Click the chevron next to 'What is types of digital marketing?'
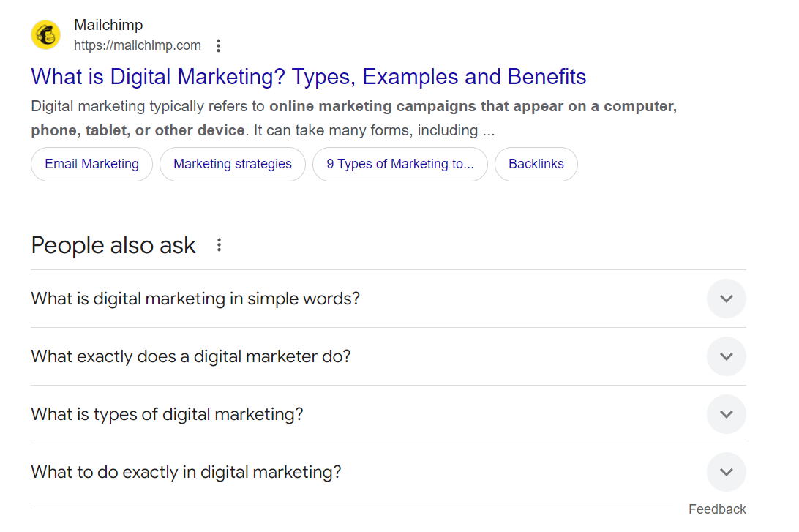The image size is (799, 532). 726,414
